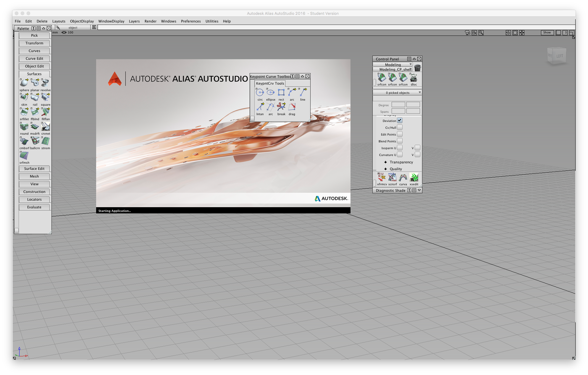588x375 pixels.
Task: Pick the rail surface tool
Action: [x=35, y=97]
